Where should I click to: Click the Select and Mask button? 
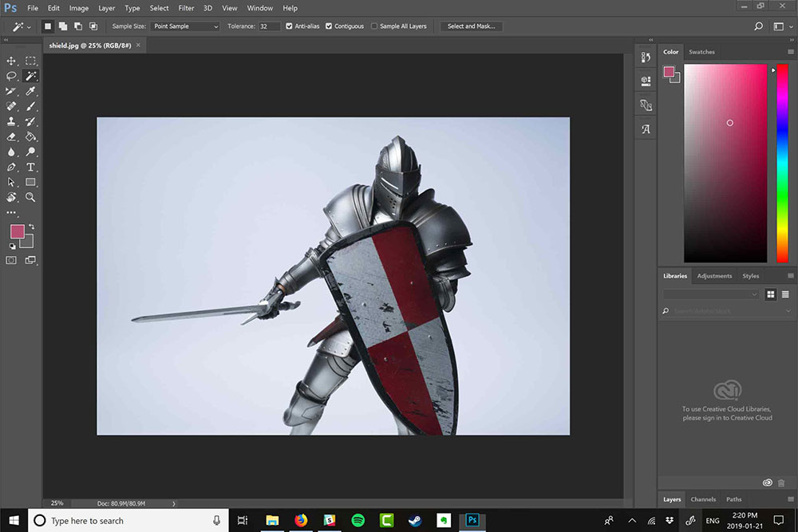coord(472,26)
